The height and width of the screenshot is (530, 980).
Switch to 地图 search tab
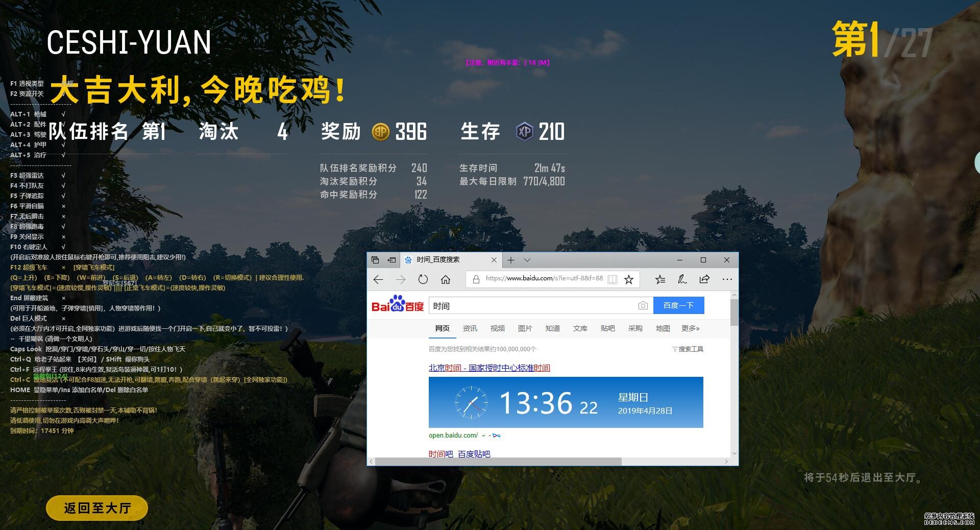pyautogui.click(x=663, y=328)
